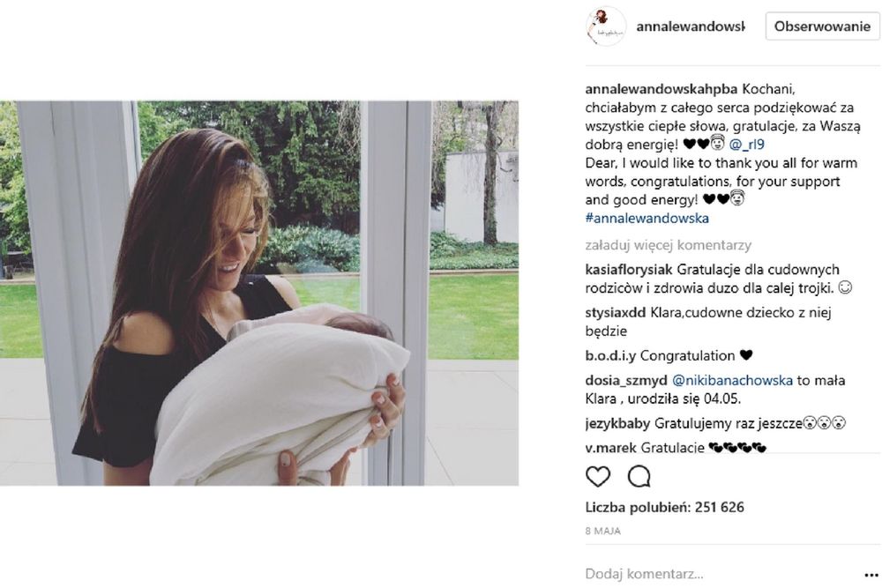The image size is (882, 588).
Task: Click the #annalewandowska hashtag
Action: [647, 218]
